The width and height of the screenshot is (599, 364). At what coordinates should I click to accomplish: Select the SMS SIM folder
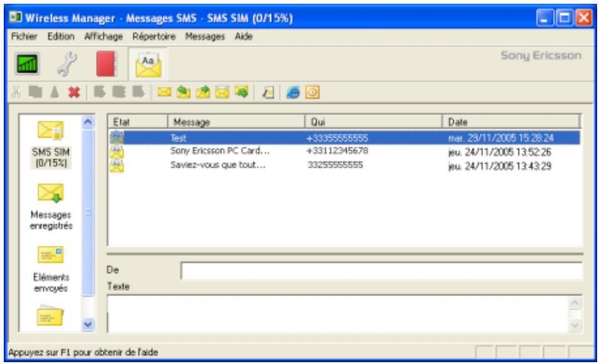tap(51, 144)
